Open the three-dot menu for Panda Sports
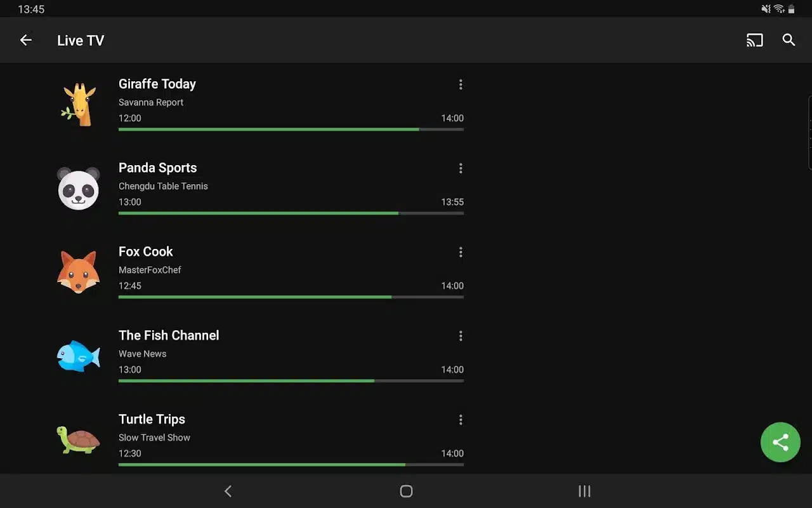The image size is (812, 508). tap(461, 168)
